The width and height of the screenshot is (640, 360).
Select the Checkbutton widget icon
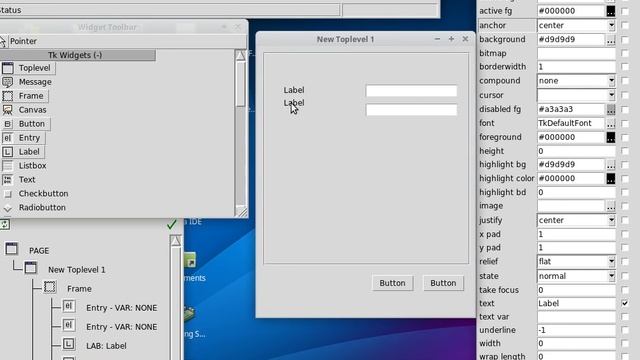[x=8, y=194]
